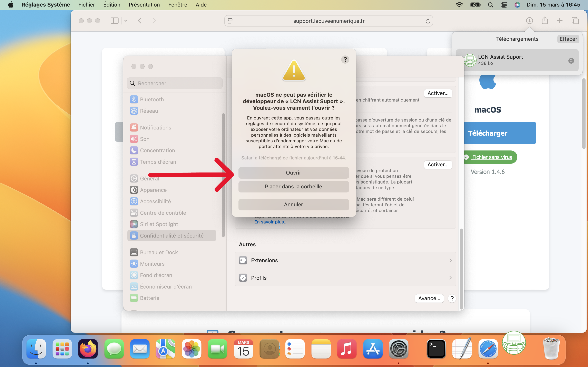
Task: Open the Fenêtre menu
Action: pyautogui.click(x=178, y=5)
